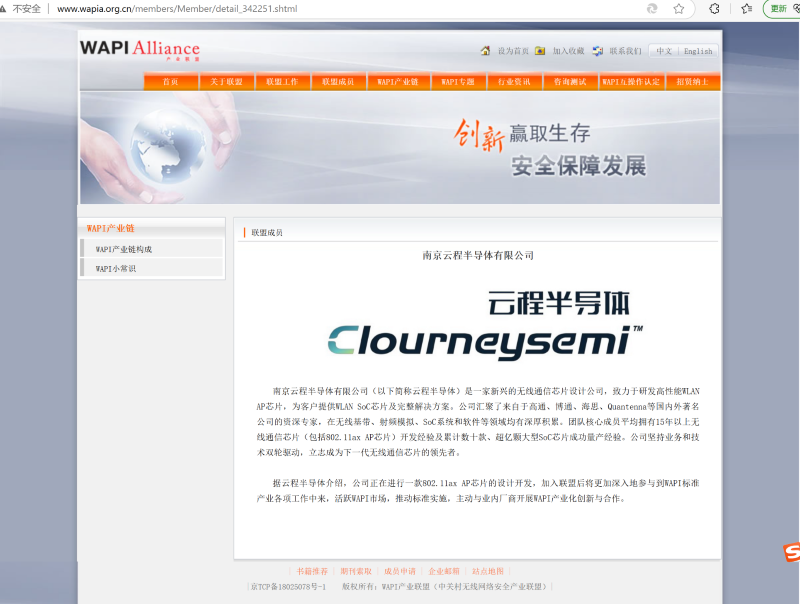Image resolution: width=800 pixels, height=604 pixels.
Task: Click the 设为首页 link
Action: [x=513, y=51]
